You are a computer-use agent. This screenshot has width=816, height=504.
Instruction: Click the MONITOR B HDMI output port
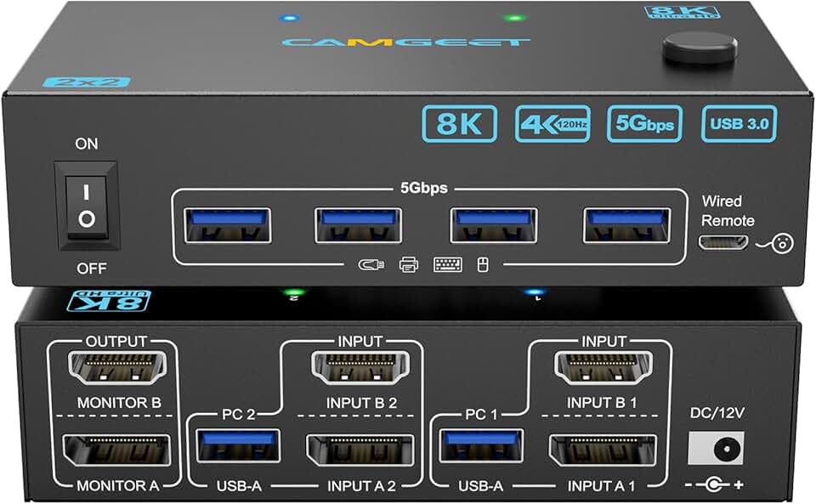pyautogui.click(x=117, y=368)
